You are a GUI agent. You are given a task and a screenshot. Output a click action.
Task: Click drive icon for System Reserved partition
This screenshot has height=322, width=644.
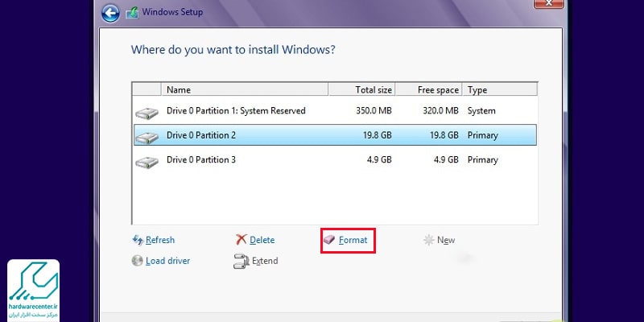pyautogui.click(x=147, y=113)
